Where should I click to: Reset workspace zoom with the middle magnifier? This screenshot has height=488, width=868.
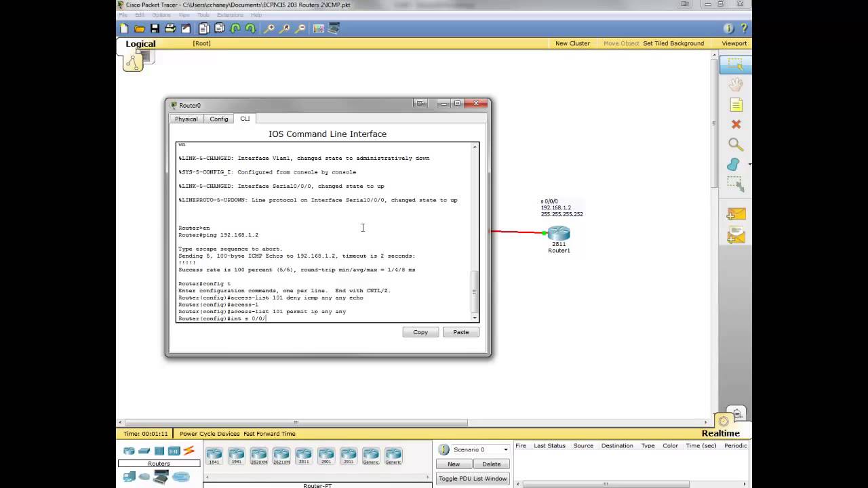point(285,28)
